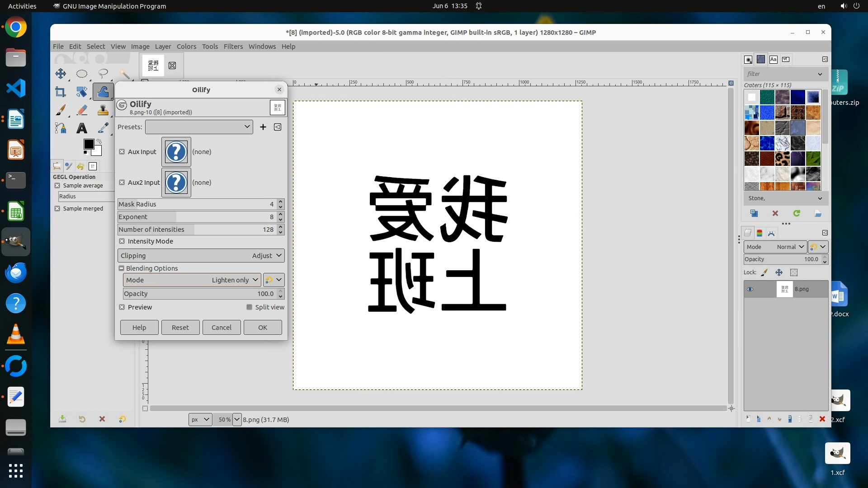
Task: Open the Filters menu
Action: [x=233, y=47]
